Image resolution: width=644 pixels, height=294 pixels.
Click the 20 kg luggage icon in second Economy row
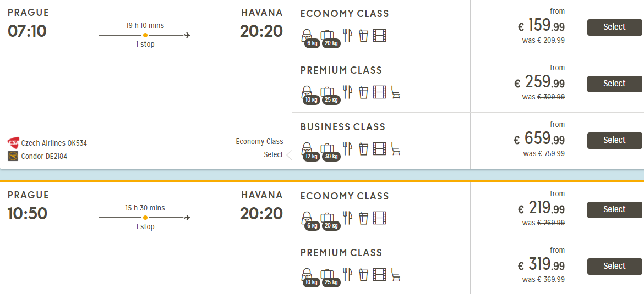(x=328, y=219)
